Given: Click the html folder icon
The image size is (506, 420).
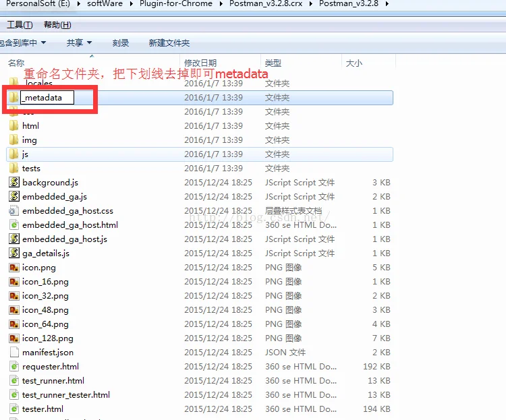Looking at the screenshot, I should click(x=13, y=126).
